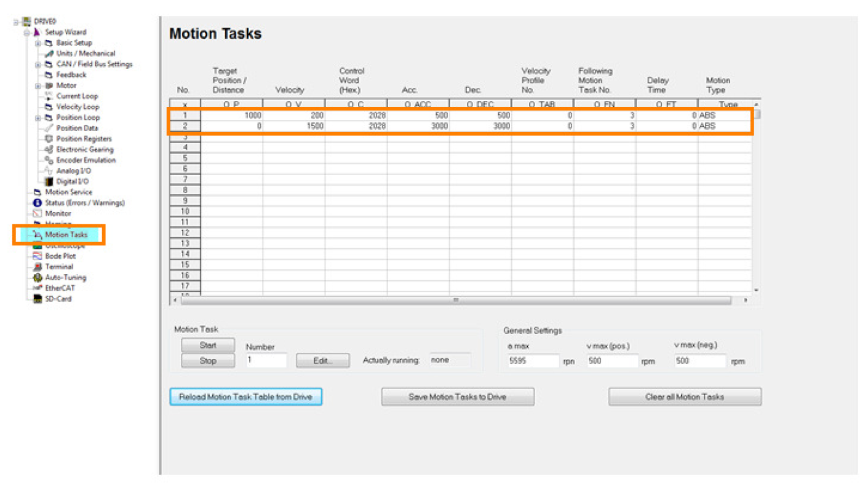Viewport: 868px width, 485px height.
Task: Select row header 2 in the table
Action: [x=185, y=126]
